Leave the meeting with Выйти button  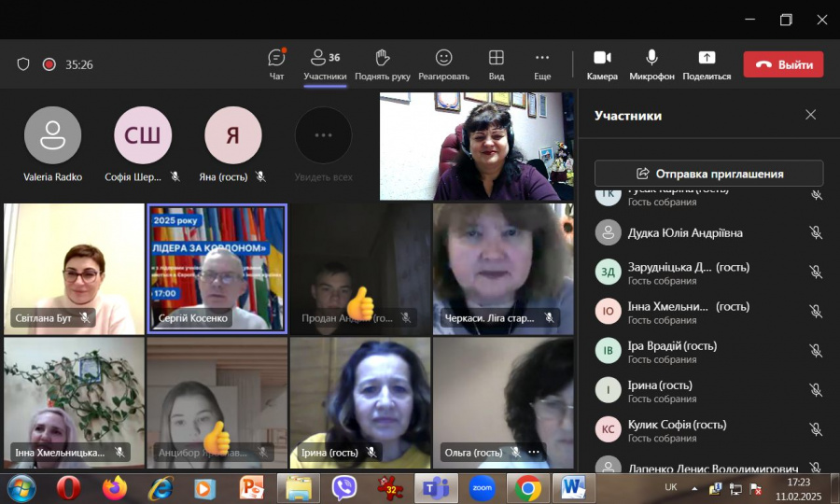[x=783, y=64]
